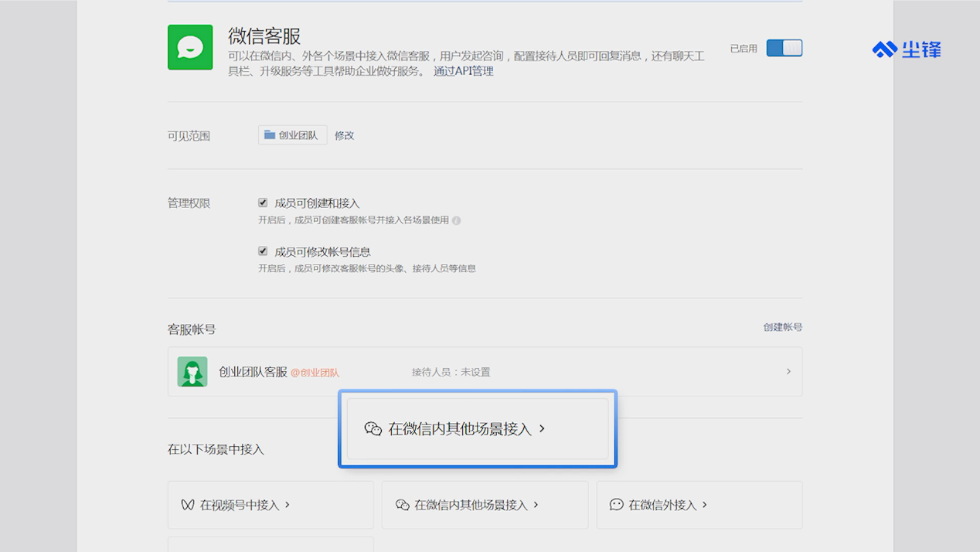Click the 创建帐号 link
980x552 pixels.
(x=783, y=327)
